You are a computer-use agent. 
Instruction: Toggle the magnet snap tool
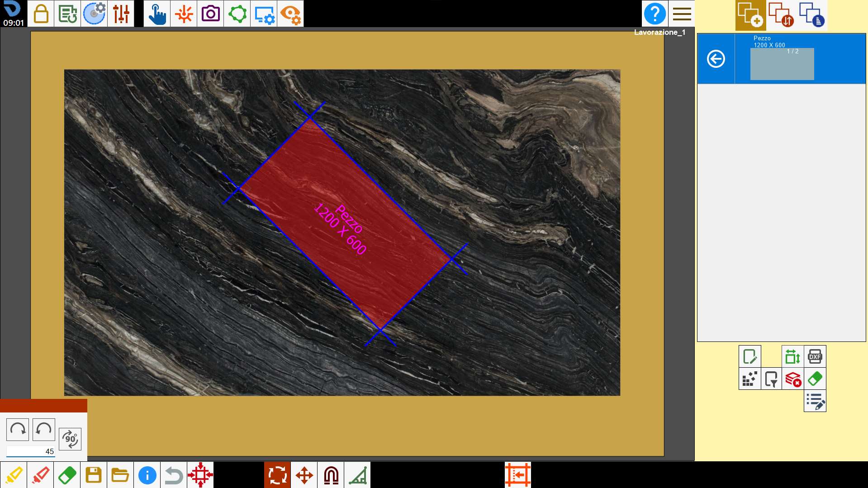(331, 475)
